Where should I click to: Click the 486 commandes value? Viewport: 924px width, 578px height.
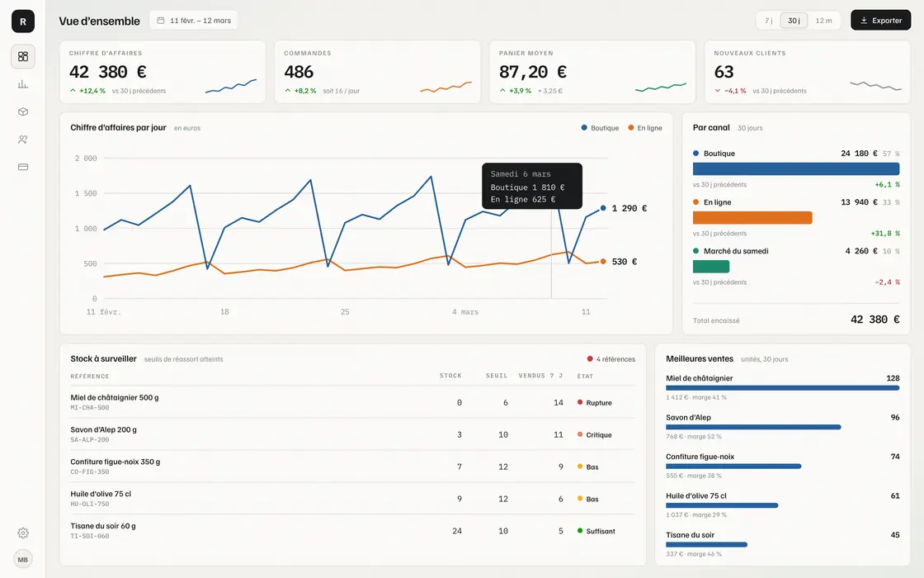tap(299, 72)
